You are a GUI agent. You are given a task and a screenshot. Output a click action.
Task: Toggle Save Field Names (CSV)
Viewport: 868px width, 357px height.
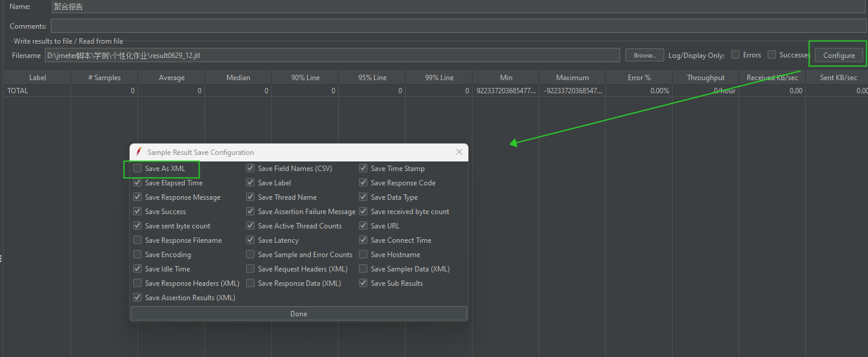click(x=251, y=169)
